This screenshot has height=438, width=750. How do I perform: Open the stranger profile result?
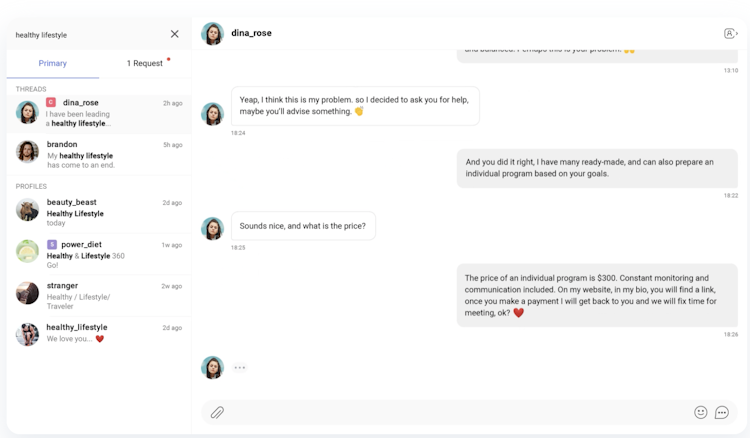98,294
